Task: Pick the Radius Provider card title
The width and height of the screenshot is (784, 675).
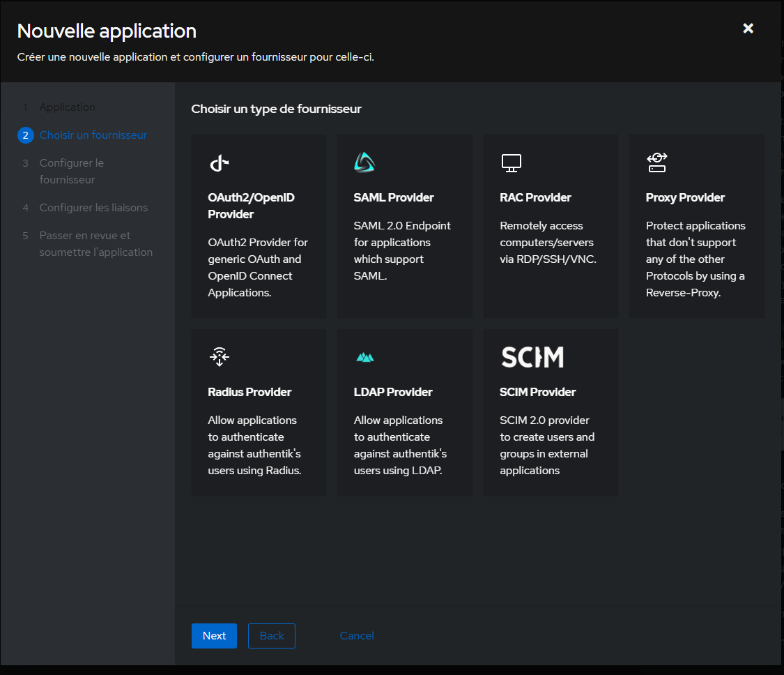Action: (249, 393)
